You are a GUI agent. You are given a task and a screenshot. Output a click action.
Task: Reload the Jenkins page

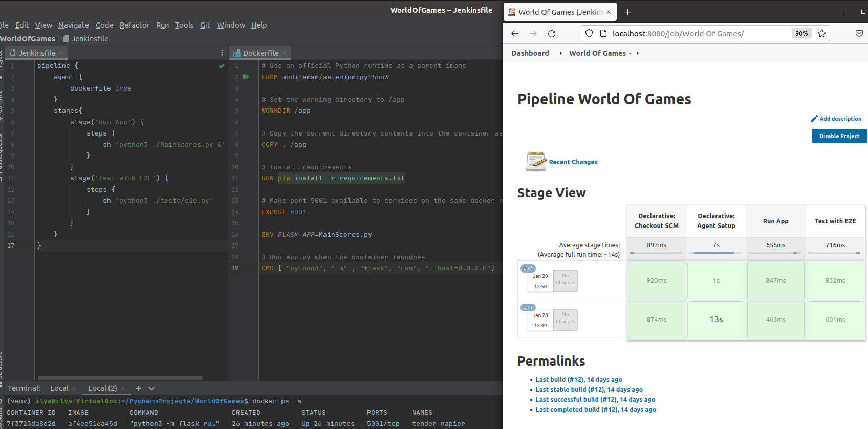552,34
